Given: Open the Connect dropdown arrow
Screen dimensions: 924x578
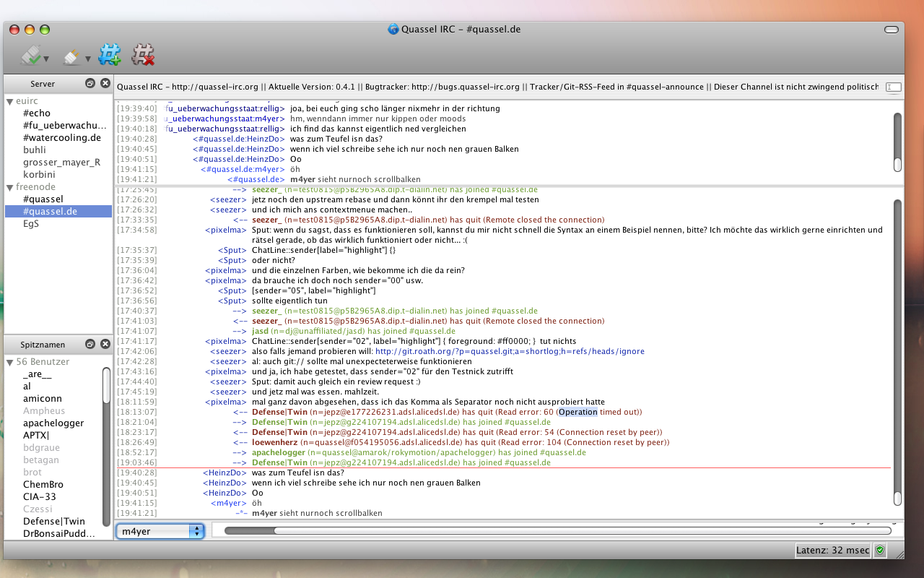Looking at the screenshot, I should click(46, 59).
